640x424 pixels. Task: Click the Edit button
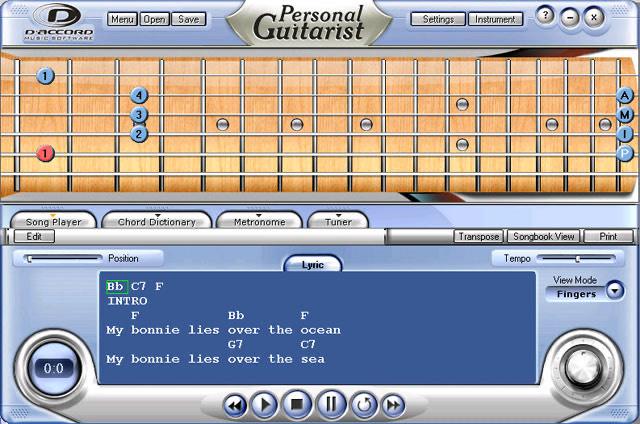point(34,236)
